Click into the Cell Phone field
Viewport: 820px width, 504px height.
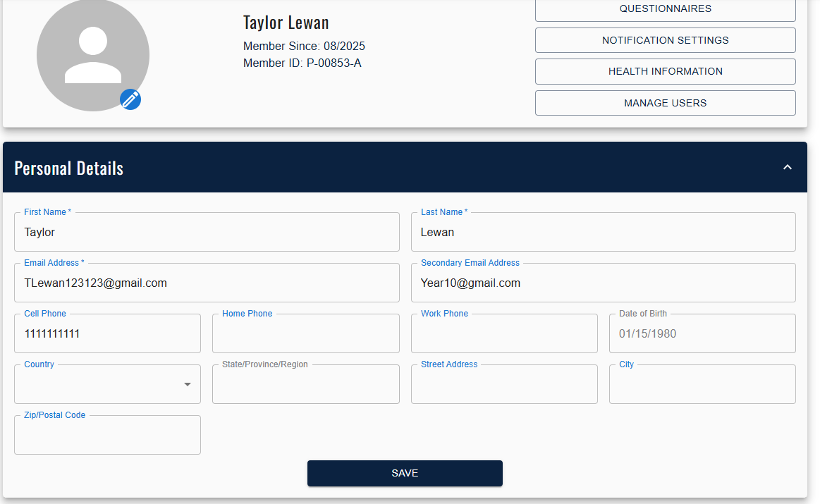tap(107, 334)
